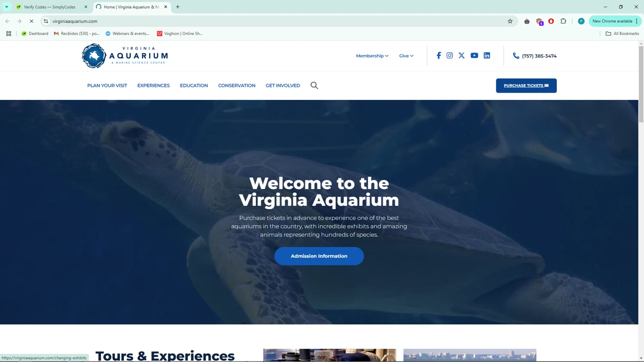This screenshot has width=644, height=362.
Task: Click the Virginia Aquarium logo
Action: (x=125, y=56)
